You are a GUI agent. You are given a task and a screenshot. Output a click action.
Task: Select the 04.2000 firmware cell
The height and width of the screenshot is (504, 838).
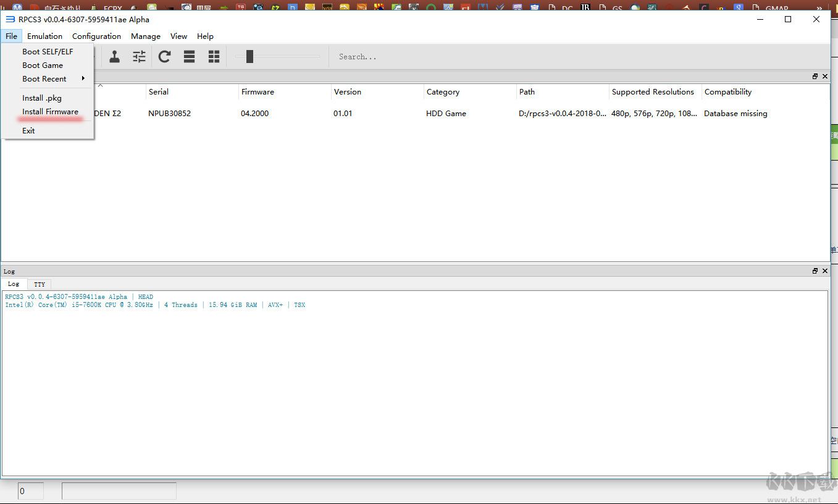(x=254, y=113)
